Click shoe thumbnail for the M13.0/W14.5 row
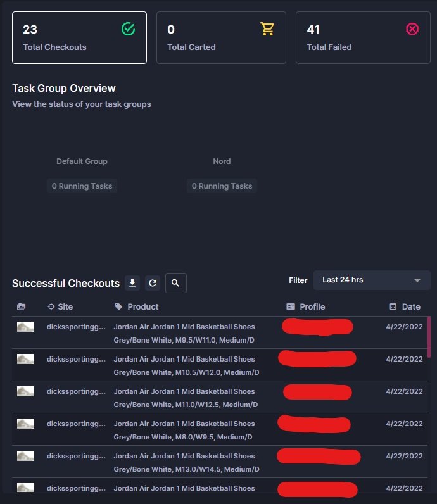This screenshot has height=504, width=437. [26, 456]
